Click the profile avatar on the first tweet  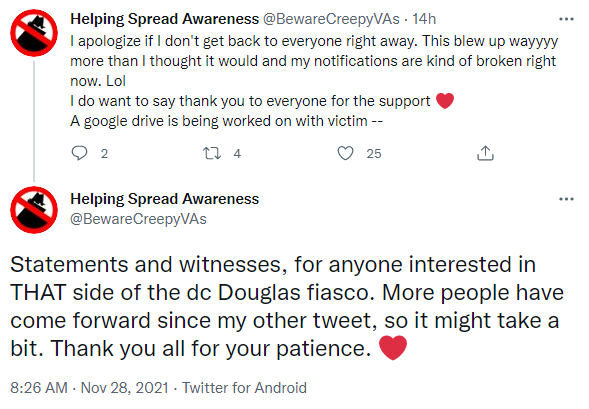click(x=34, y=33)
